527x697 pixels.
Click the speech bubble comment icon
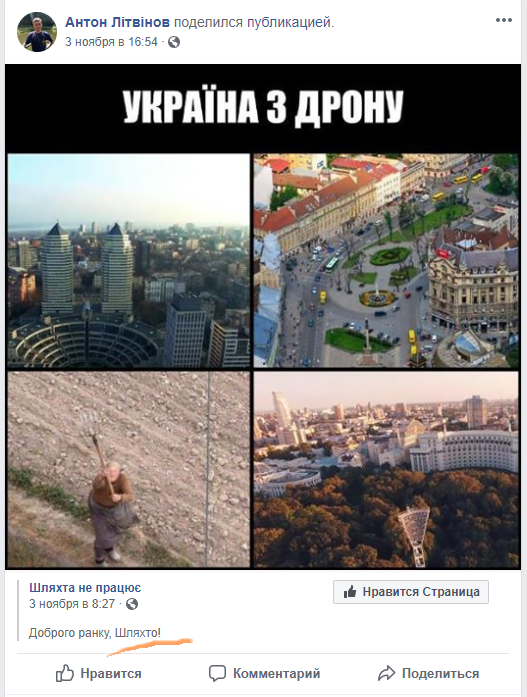point(217,673)
